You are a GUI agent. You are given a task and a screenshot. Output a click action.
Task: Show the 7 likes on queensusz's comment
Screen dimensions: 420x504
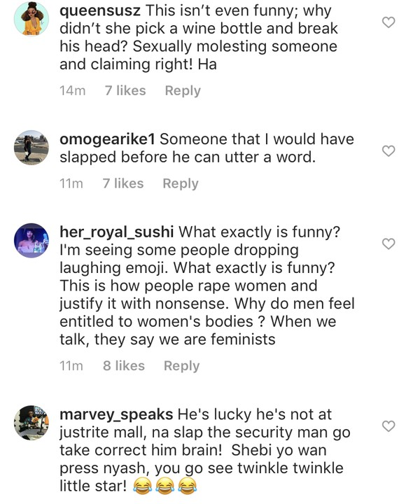[x=125, y=90]
